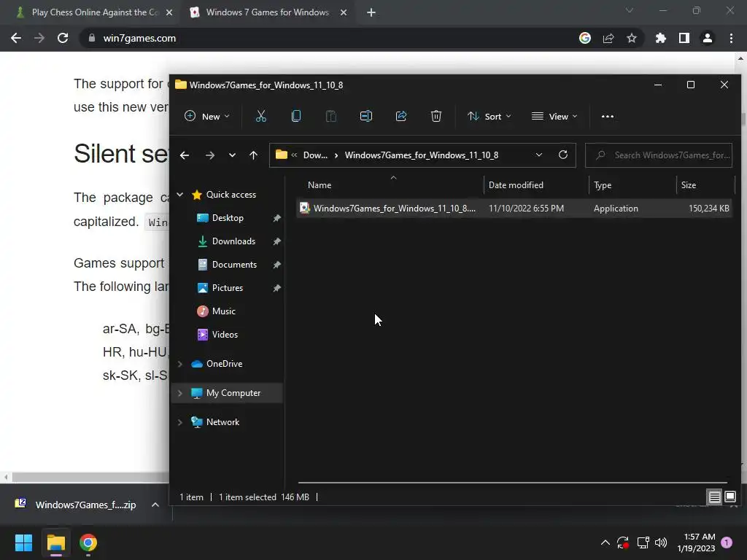Bookmark this page with star icon
Screen dimensions: 747x560
[x=632, y=38]
